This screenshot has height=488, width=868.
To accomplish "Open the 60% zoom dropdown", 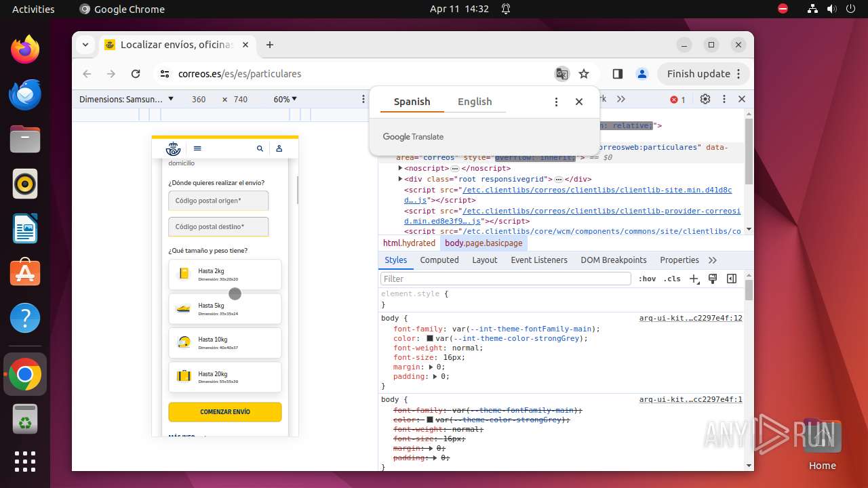I will (285, 99).
